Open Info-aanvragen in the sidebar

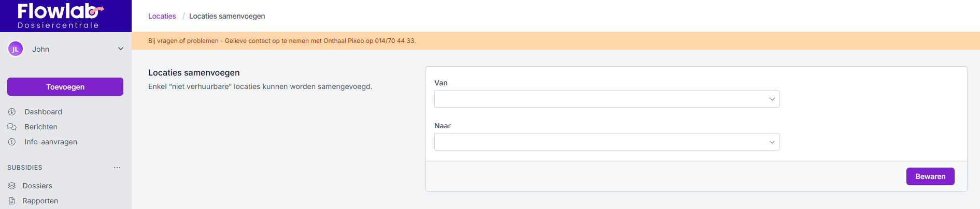point(51,142)
